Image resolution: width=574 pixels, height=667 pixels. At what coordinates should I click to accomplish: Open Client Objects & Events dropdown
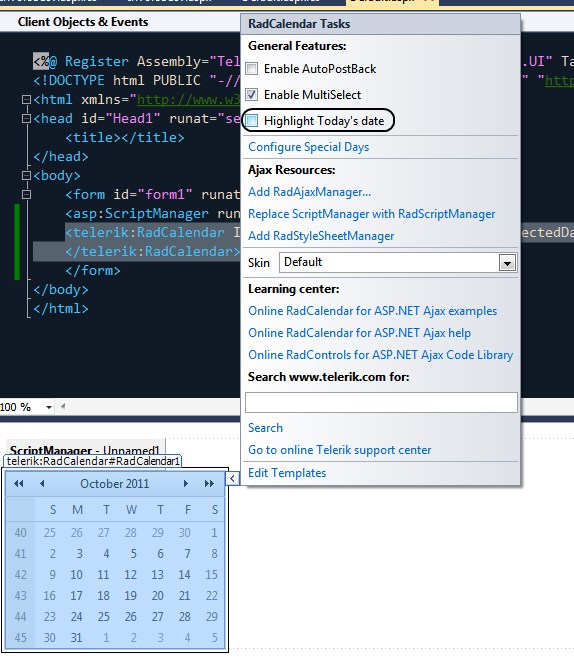(83, 22)
